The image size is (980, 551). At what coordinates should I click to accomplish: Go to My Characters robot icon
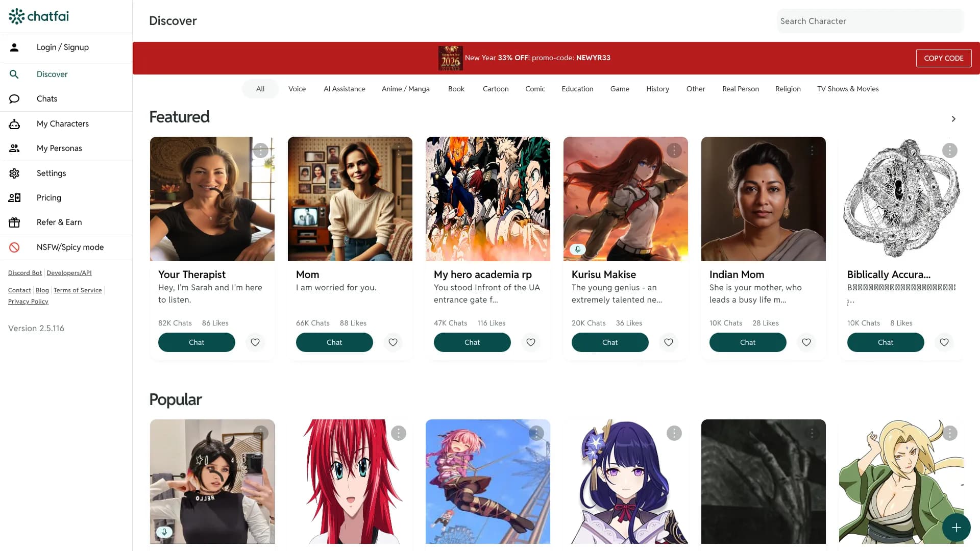click(x=14, y=124)
